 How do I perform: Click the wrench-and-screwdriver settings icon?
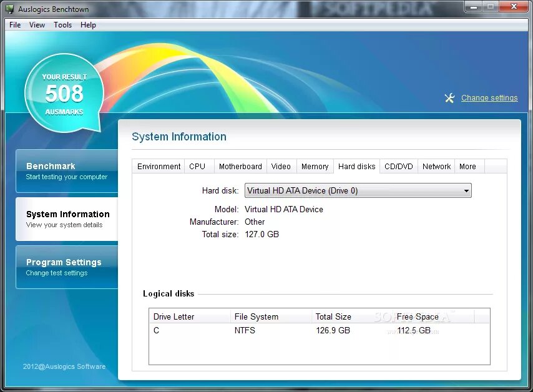pos(449,98)
